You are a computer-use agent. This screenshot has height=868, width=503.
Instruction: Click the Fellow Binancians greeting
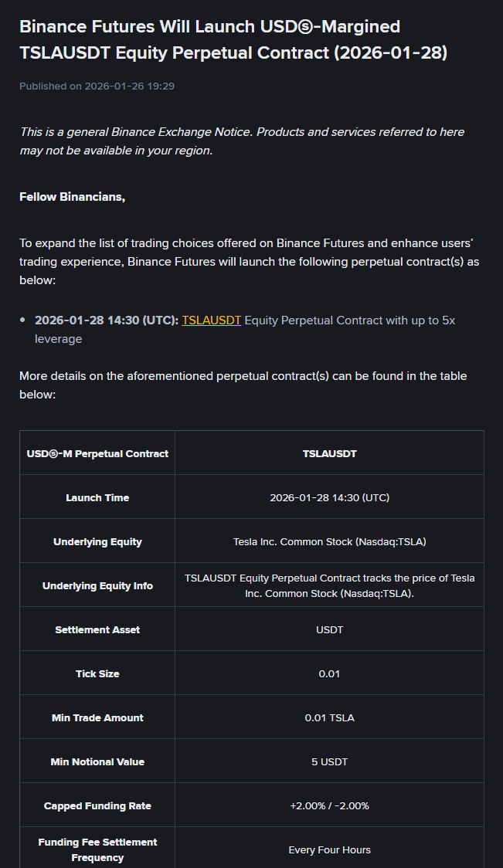(72, 196)
